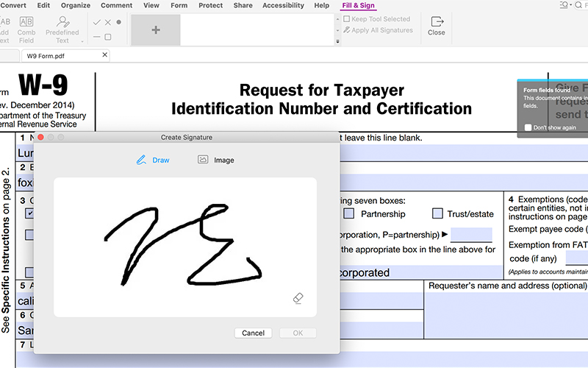The image size is (588, 368).
Task: Select the dot mark tool
Action: [119, 22]
